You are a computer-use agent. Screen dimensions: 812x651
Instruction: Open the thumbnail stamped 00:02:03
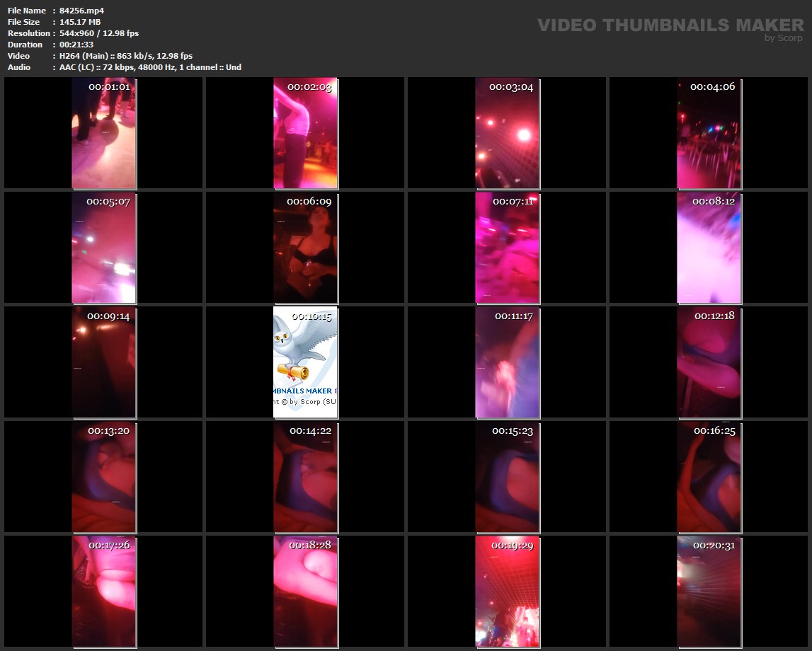tap(306, 134)
